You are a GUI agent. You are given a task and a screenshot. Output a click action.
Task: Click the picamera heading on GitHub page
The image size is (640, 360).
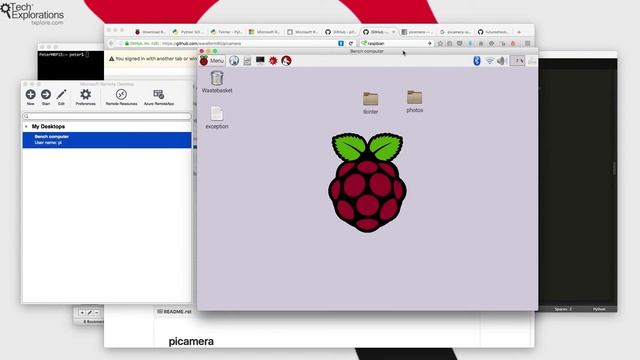coord(191,341)
